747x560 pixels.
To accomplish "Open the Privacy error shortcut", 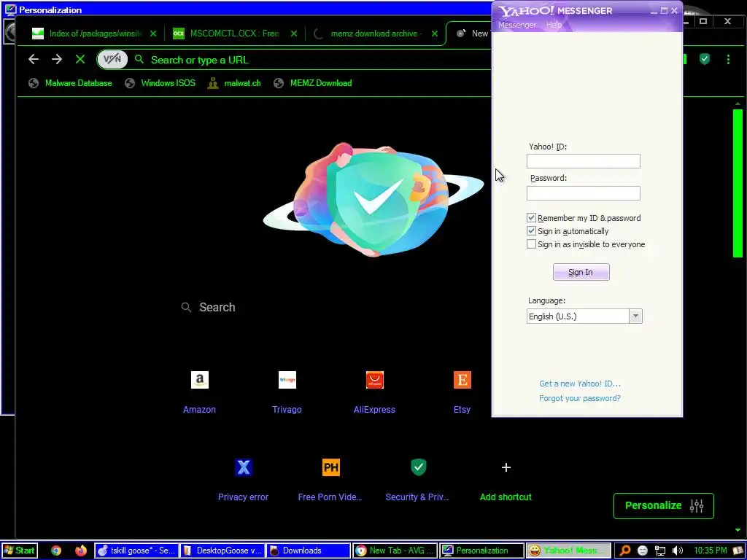I will click(244, 467).
